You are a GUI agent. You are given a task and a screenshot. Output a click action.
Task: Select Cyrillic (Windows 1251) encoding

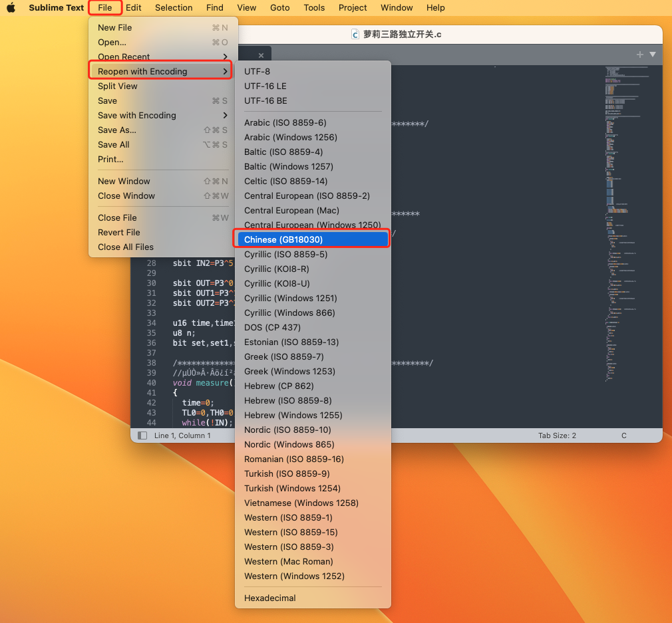(313, 298)
